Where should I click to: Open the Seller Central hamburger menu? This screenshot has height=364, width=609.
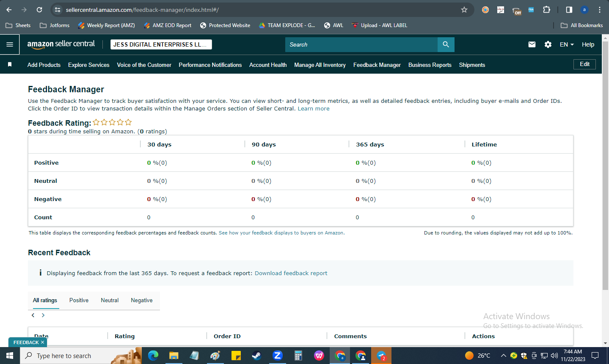click(x=10, y=44)
